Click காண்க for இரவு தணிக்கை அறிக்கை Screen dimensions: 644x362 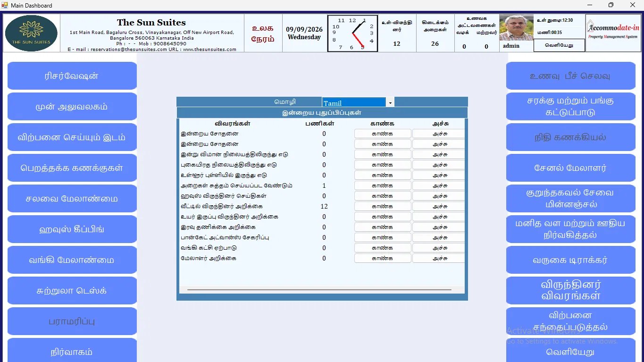(383, 227)
